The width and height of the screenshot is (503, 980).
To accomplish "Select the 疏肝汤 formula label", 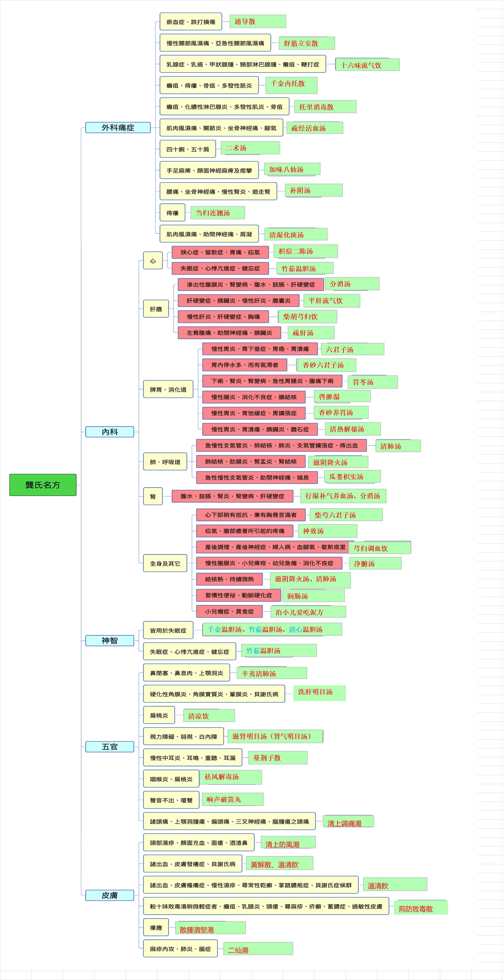I will (311, 332).
